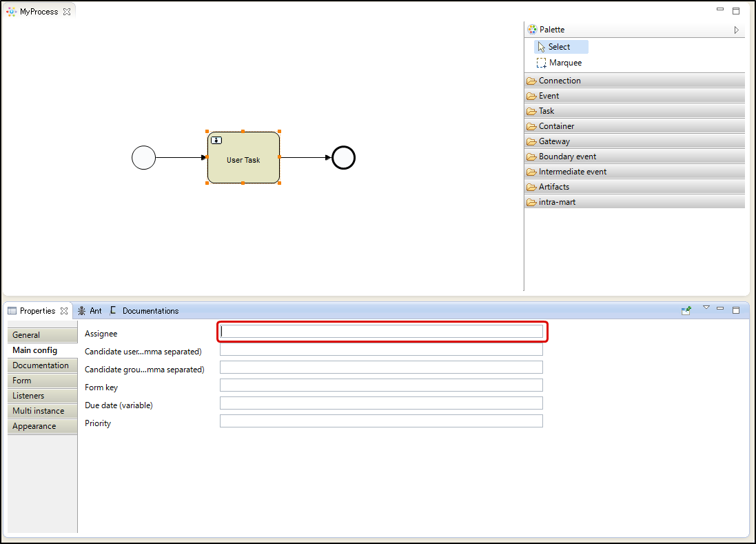Expand the Container palette drawer
Image resolution: width=756 pixels, height=544 pixels.
tap(635, 126)
